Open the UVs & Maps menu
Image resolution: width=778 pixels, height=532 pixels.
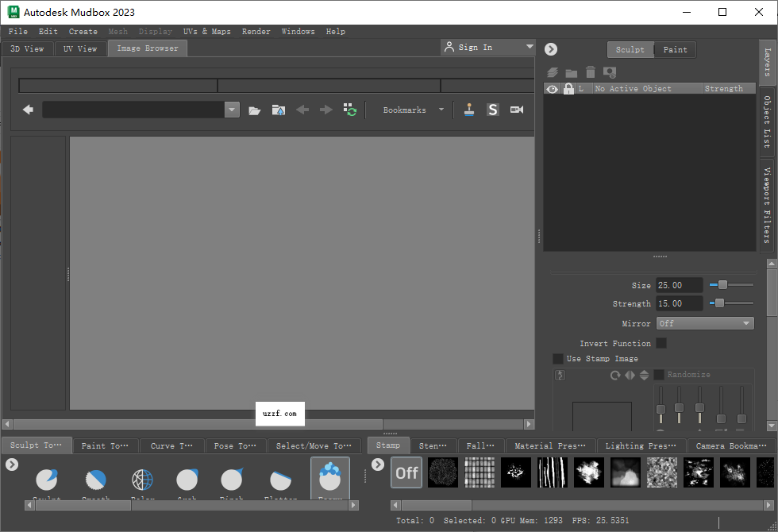pos(207,31)
